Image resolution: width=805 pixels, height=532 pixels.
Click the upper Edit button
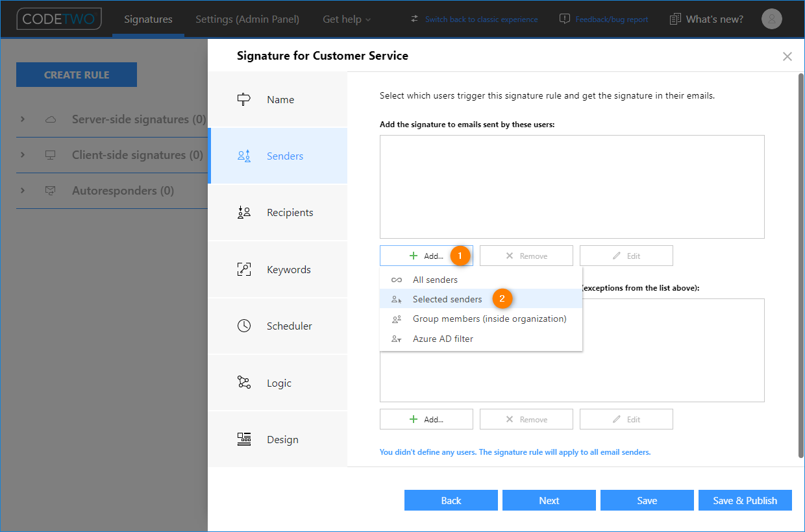626,256
